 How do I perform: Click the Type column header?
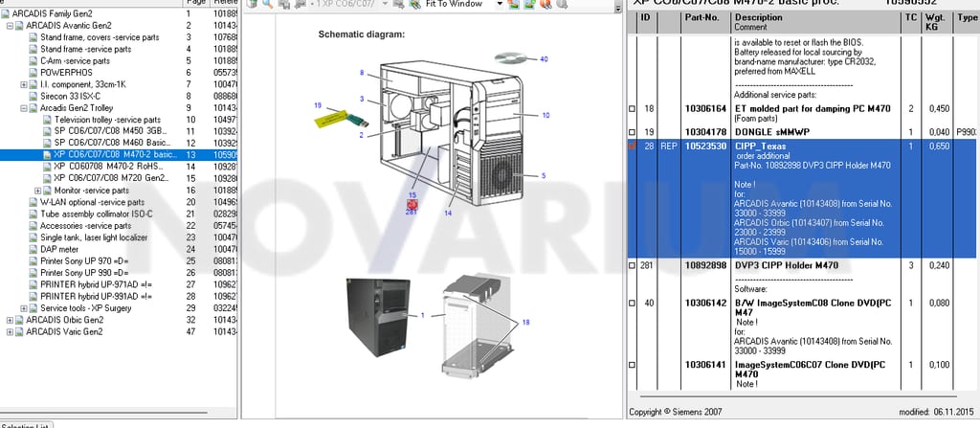coord(967,23)
